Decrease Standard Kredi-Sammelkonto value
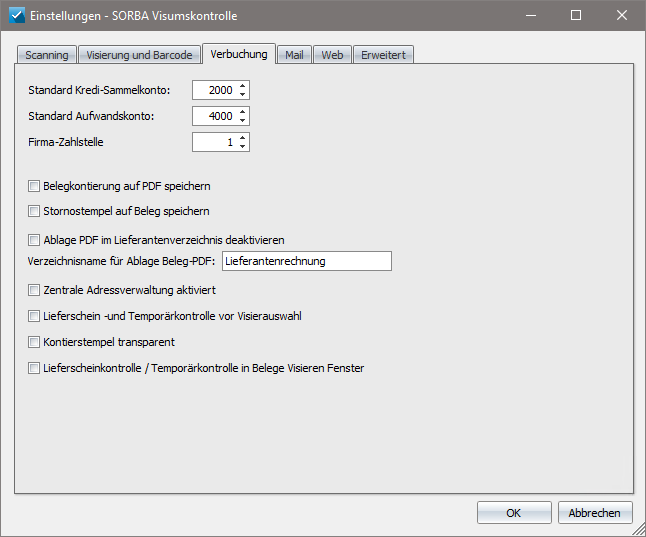 (x=243, y=94)
